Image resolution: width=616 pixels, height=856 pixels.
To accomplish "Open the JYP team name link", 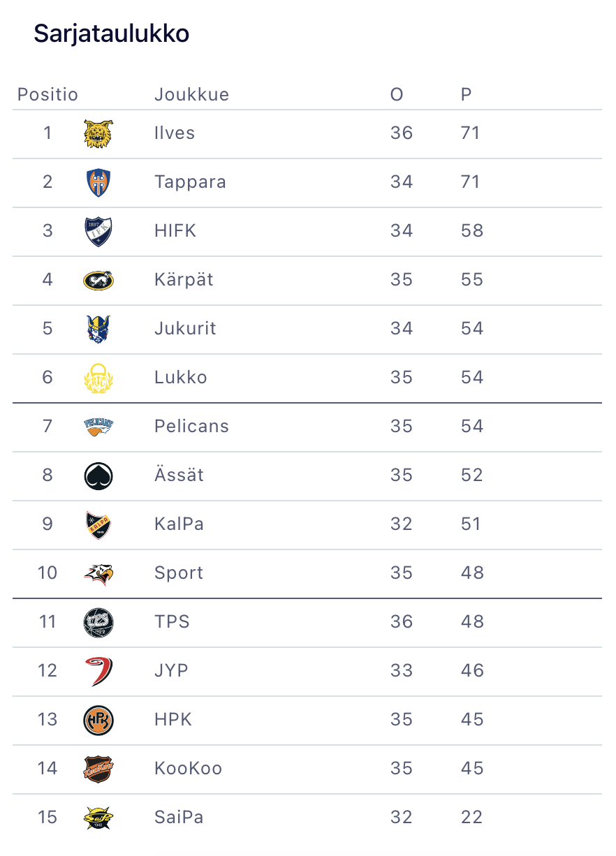I will coord(171,671).
